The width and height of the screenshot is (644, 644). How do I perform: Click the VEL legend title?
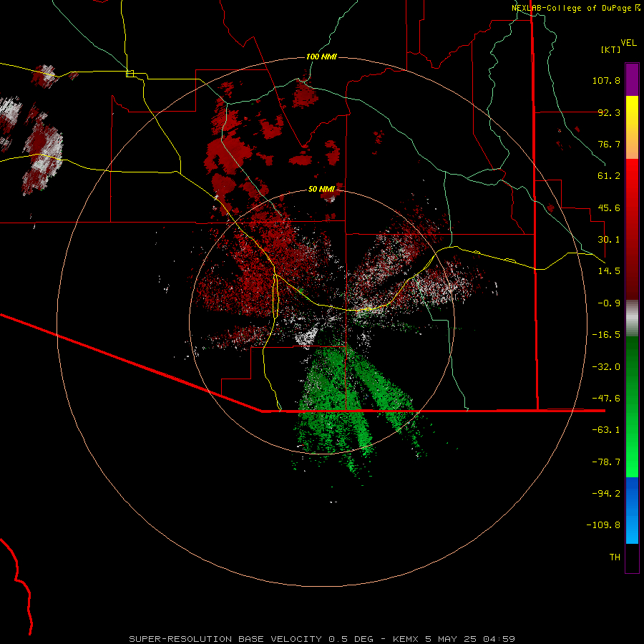(x=628, y=43)
